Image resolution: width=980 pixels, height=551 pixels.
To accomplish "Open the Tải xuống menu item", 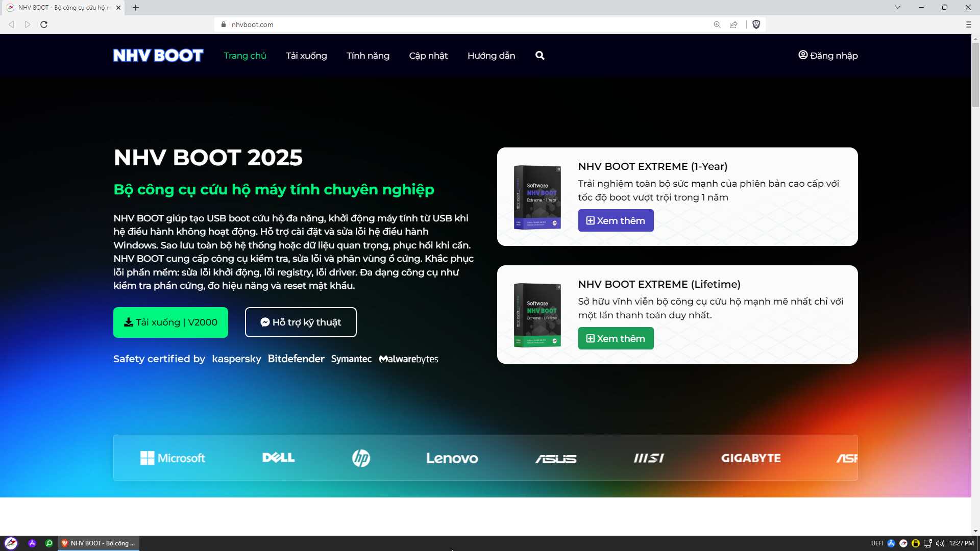I will pyautogui.click(x=306, y=56).
